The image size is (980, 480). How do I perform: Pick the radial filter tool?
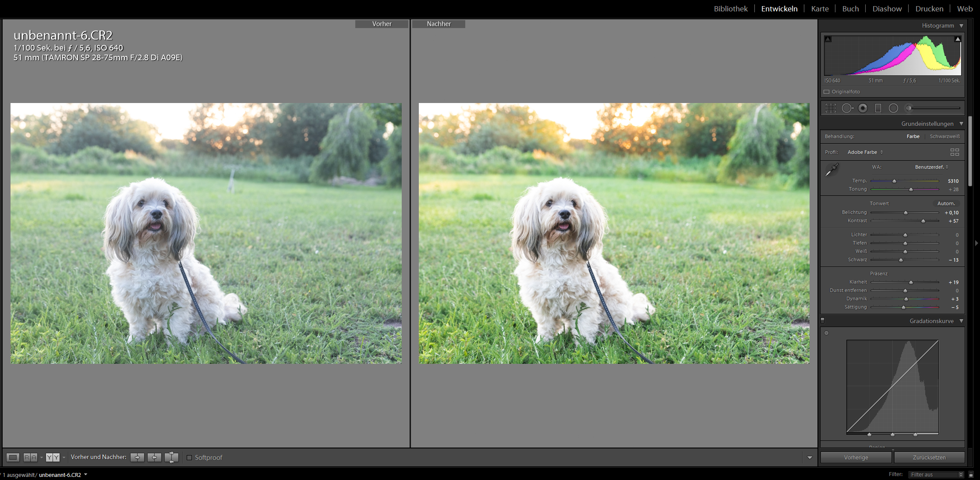click(893, 108)
